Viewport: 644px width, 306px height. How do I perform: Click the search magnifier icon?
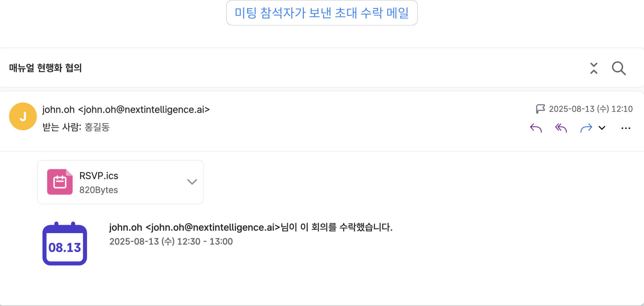[x=619, y=68]
